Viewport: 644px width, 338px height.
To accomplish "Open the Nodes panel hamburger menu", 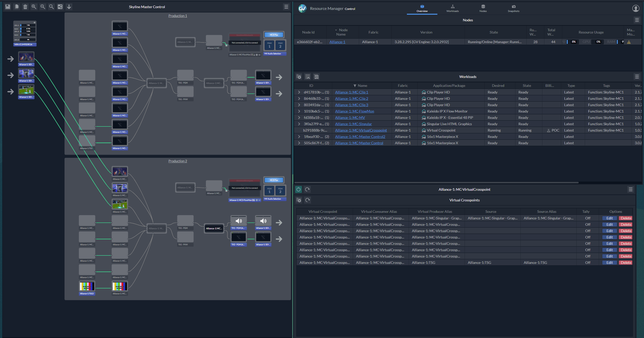I will pyautogui.click(x=637, y=20).
